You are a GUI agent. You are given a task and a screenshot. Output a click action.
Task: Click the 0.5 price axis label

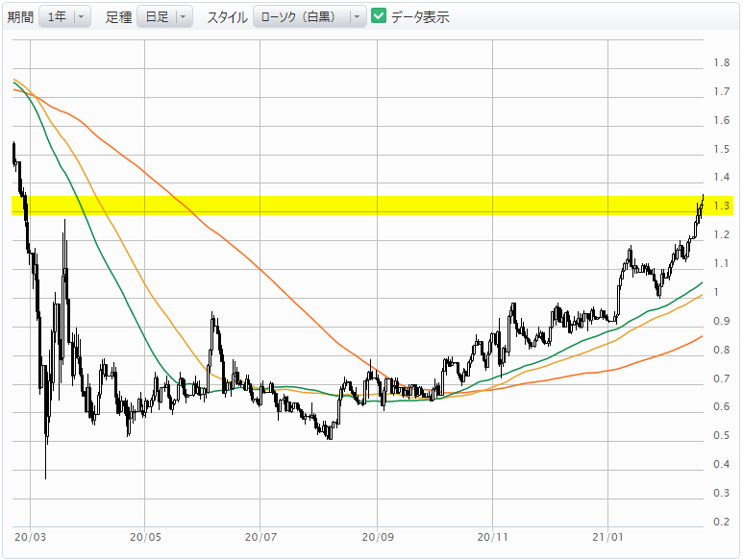[x=722, y=435]
